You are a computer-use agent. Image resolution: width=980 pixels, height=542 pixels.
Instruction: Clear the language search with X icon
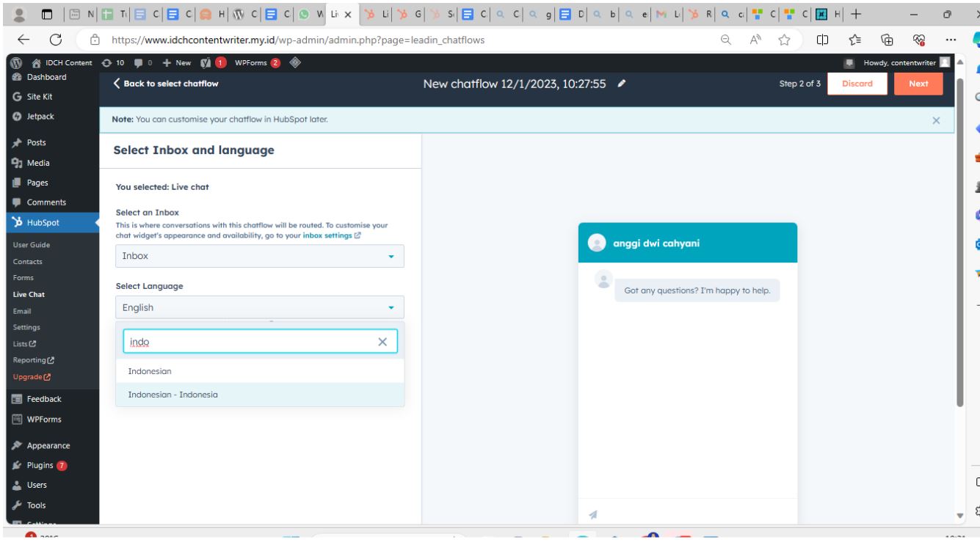coord(382,342)
